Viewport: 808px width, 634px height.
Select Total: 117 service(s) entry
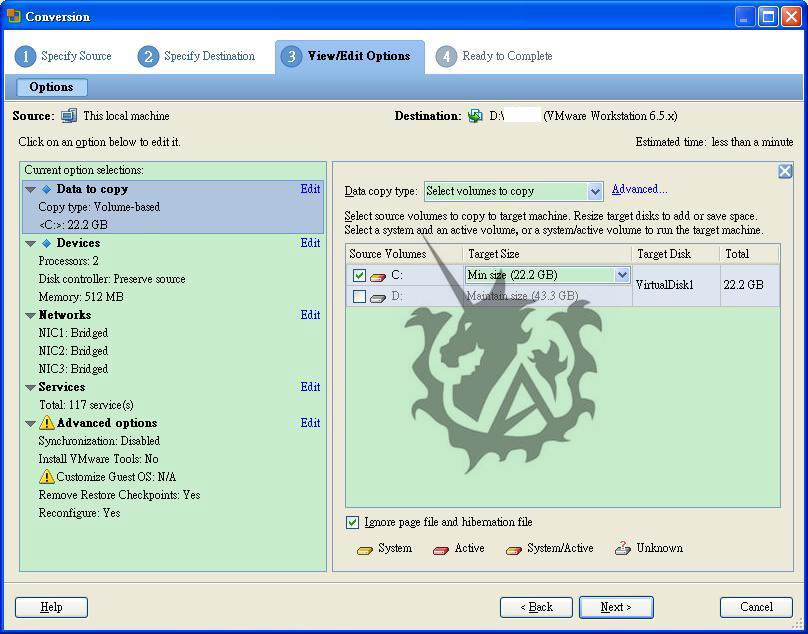[x=87, y=405]
